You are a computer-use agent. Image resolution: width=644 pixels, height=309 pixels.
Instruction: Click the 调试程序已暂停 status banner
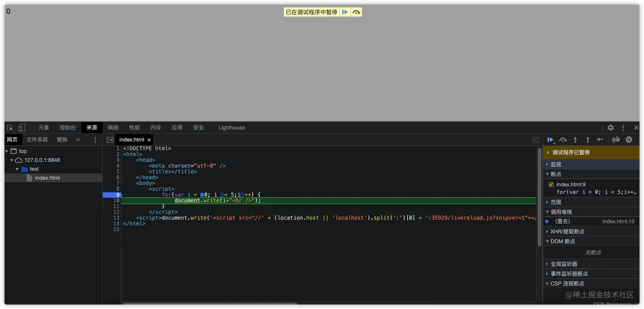click(591, 153)
